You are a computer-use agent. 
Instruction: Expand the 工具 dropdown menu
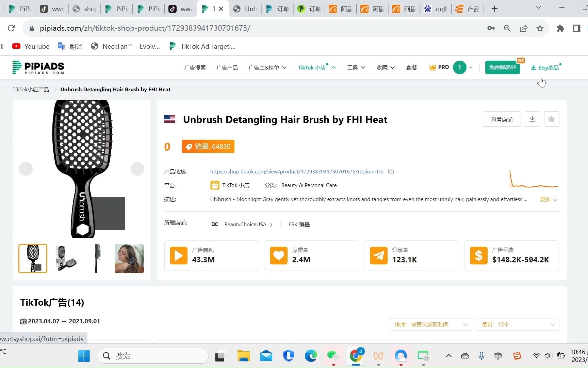(x=356, y=67)
